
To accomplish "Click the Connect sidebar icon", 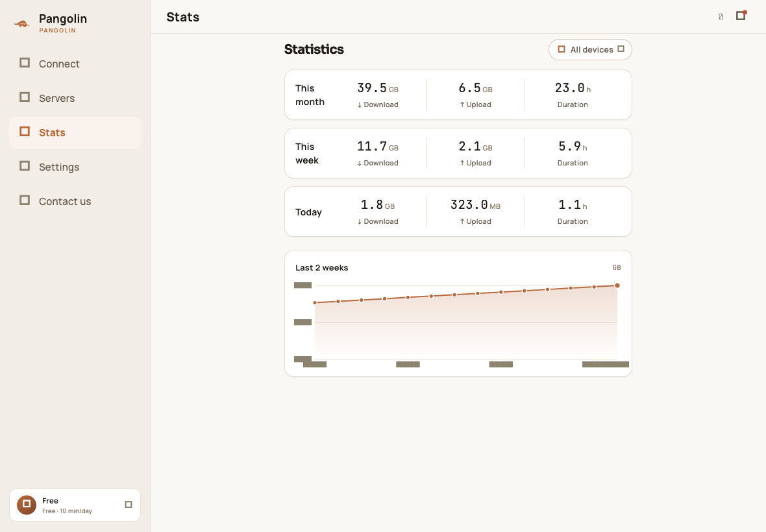I will [25, 63].
